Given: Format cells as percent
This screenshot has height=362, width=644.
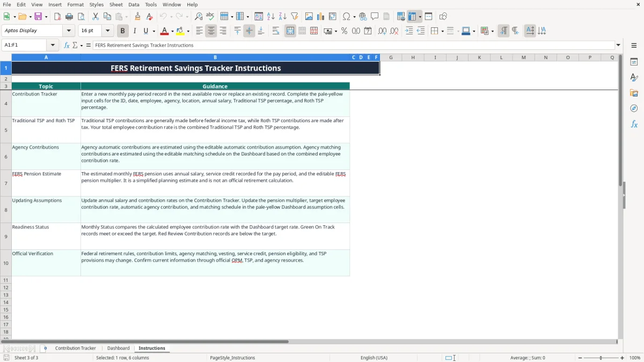Looking at the screenshot, I should (344, 31).
